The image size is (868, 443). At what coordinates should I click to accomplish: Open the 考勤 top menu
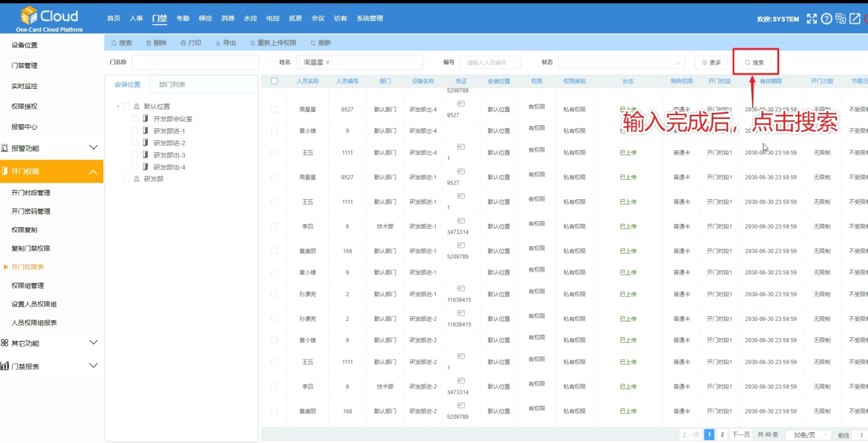183,18
